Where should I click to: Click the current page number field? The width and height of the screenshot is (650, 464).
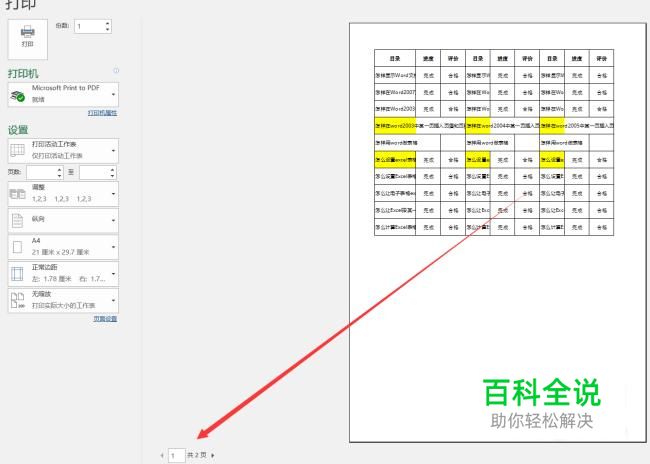(x=177, y=455)
